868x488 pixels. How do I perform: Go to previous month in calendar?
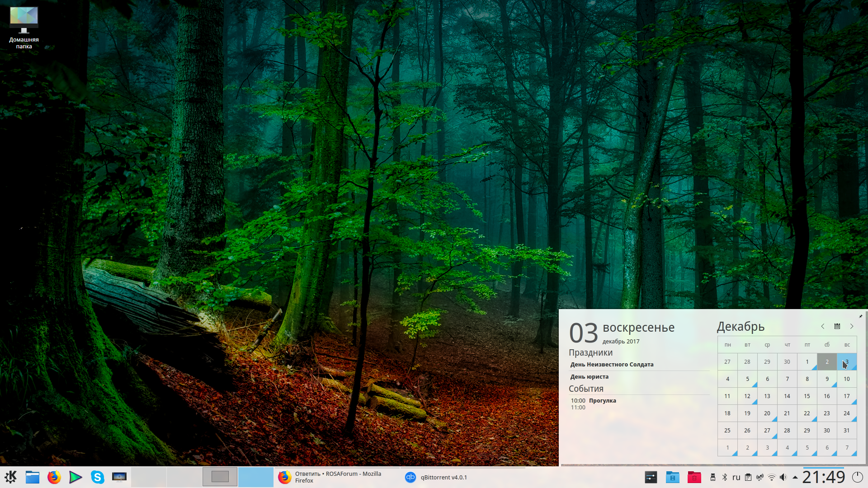pyautogui.click(x=823, y=326)
